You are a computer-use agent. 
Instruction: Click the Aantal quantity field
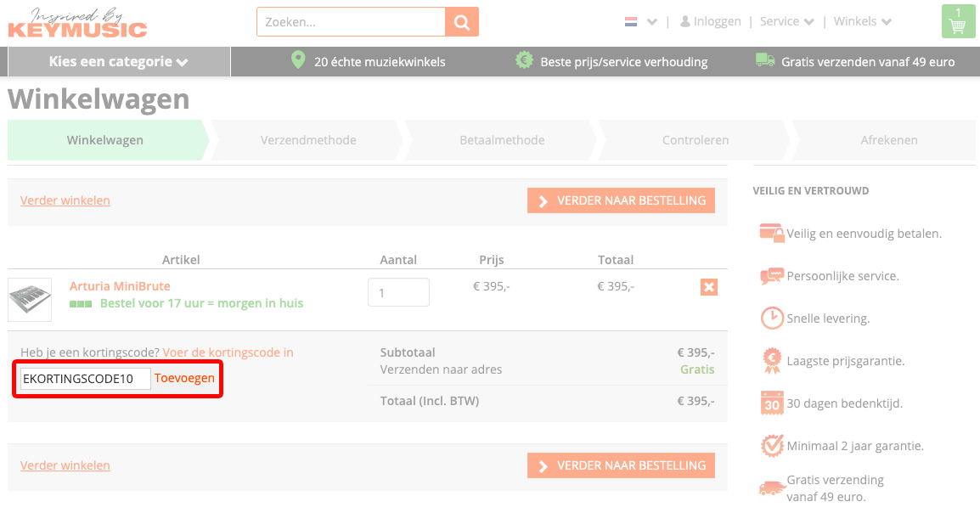click(398, 292)
